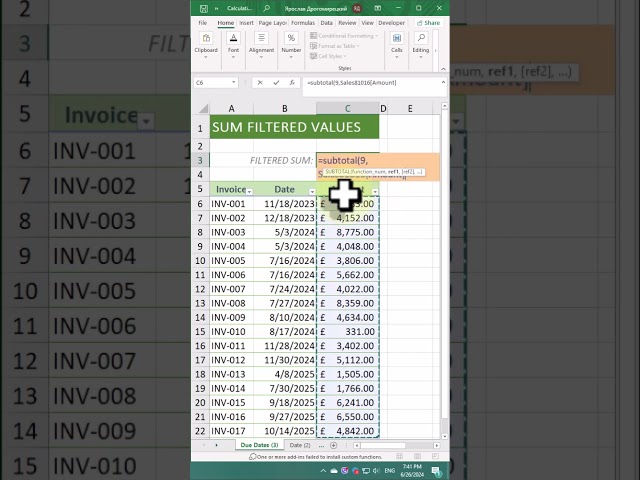Click horizontal scrollbar left arrow
Image resolution: width=640 pixels, height=480 pixels.
pyautogui.click(x=356, y=445)
